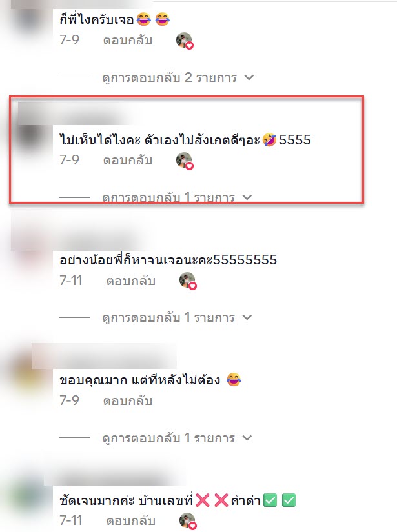The height and width of the screenshot is (532, 397).
Task: Click comment text อย่างน้อยพี่ก็หาจนเจอนะคะ55555555
Action: tap(168, 260)
